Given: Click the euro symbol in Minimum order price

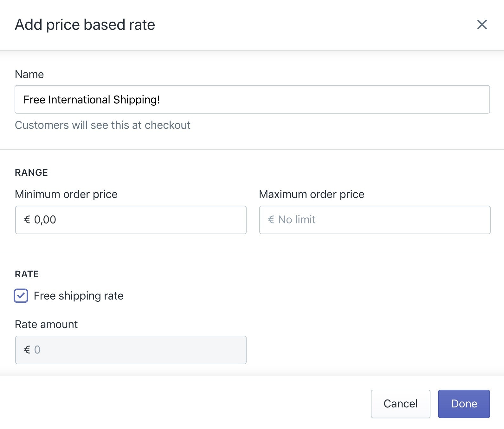Looking at the screenshot, I should [x=27, y=220].
